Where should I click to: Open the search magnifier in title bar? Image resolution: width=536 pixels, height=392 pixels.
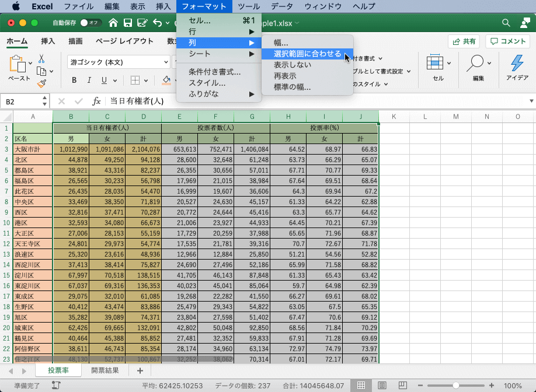tap(506, 23)
